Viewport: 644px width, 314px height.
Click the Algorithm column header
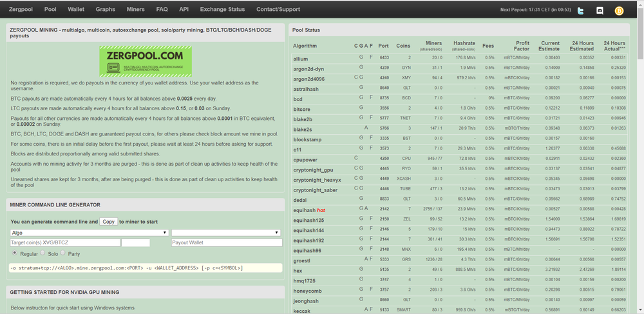[x=305, y=46]
